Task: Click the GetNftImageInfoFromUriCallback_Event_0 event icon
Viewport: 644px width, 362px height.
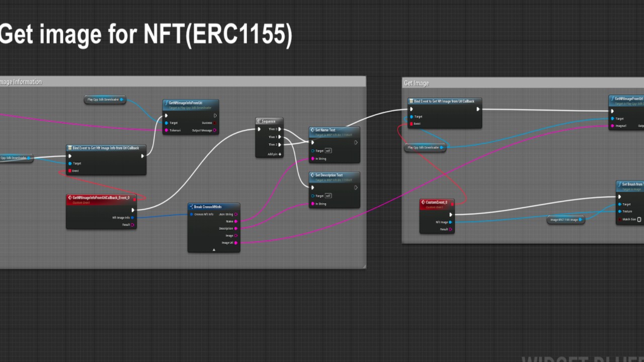Action: pos(70,198)
